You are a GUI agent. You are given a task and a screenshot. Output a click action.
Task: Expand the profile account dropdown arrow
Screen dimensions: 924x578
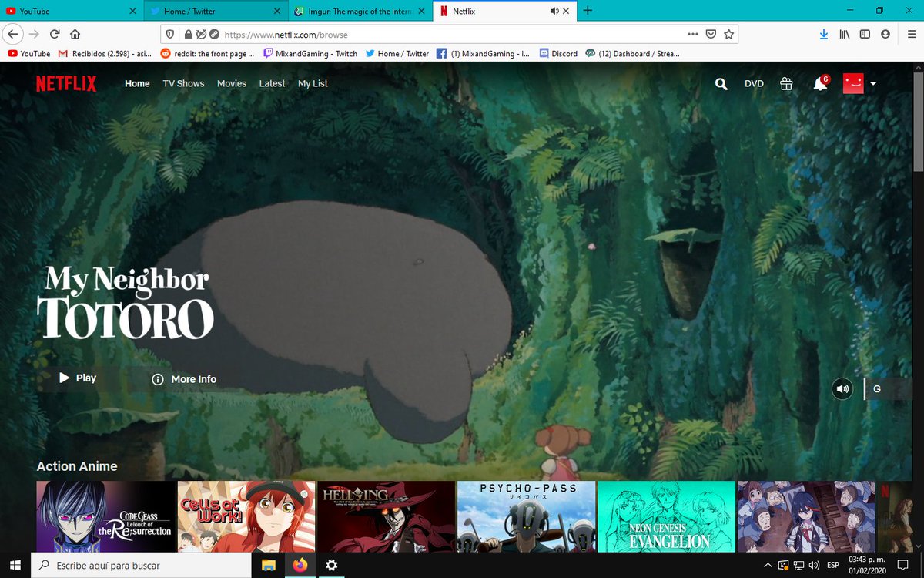pyautogui.click(x=873, y=84)
